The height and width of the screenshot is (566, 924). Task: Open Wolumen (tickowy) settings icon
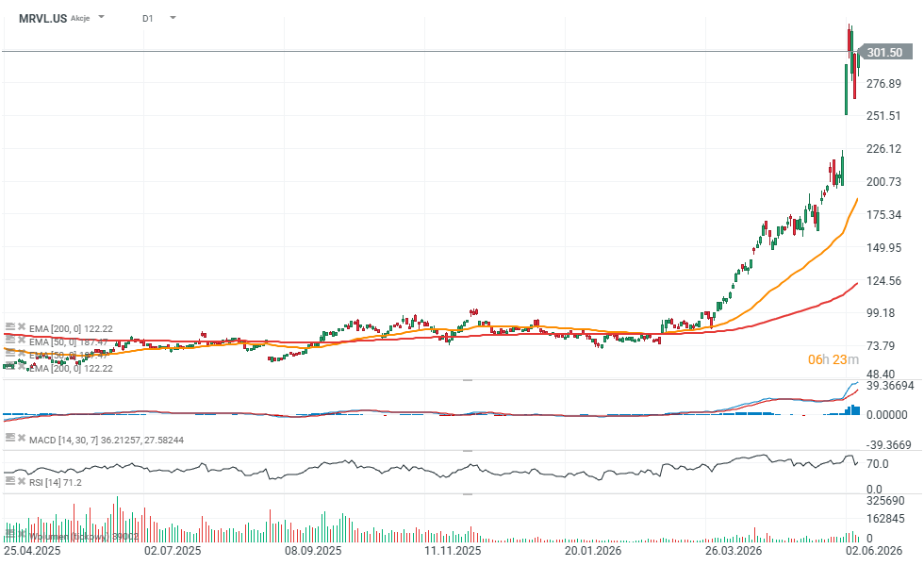pos(10,535)
